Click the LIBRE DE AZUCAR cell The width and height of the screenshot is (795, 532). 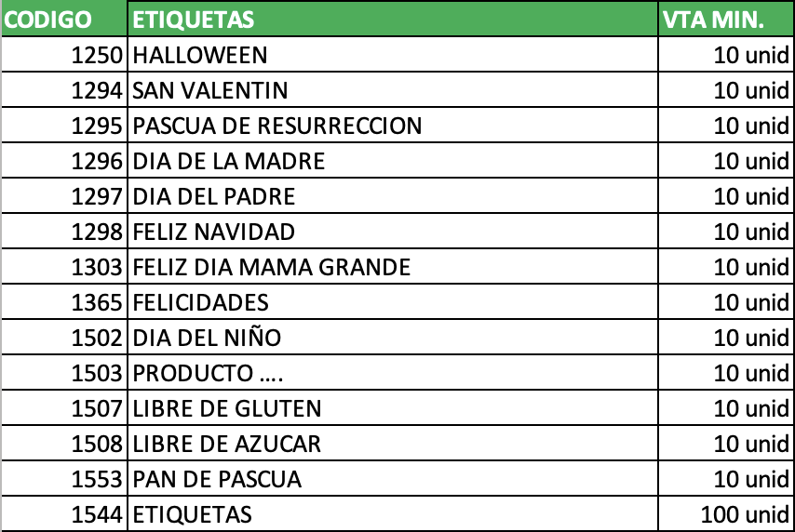[x=393, y=444]
